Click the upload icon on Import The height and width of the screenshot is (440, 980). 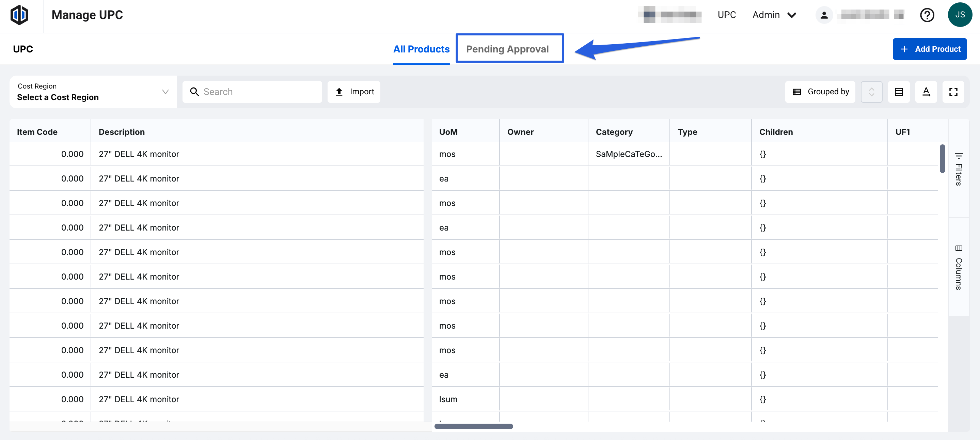tap(339, 92)
